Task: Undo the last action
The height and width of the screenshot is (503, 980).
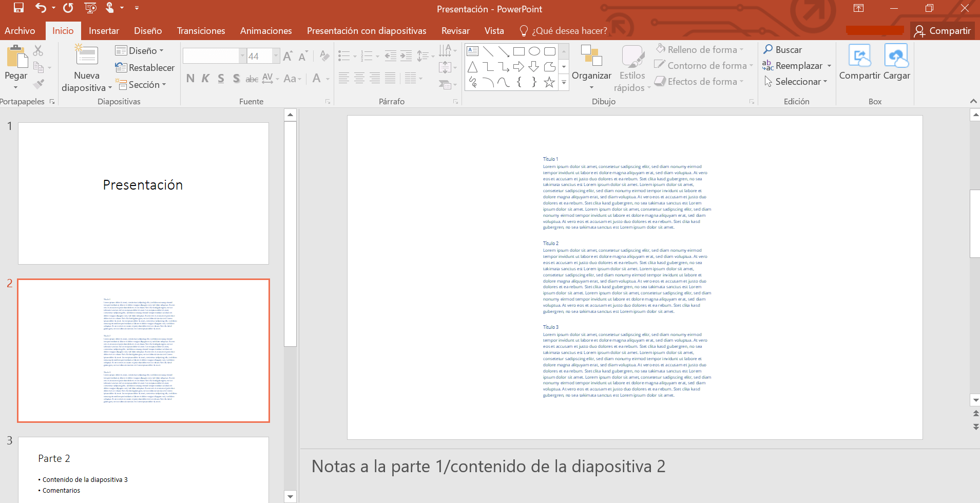Action: (x=41, y=8)
